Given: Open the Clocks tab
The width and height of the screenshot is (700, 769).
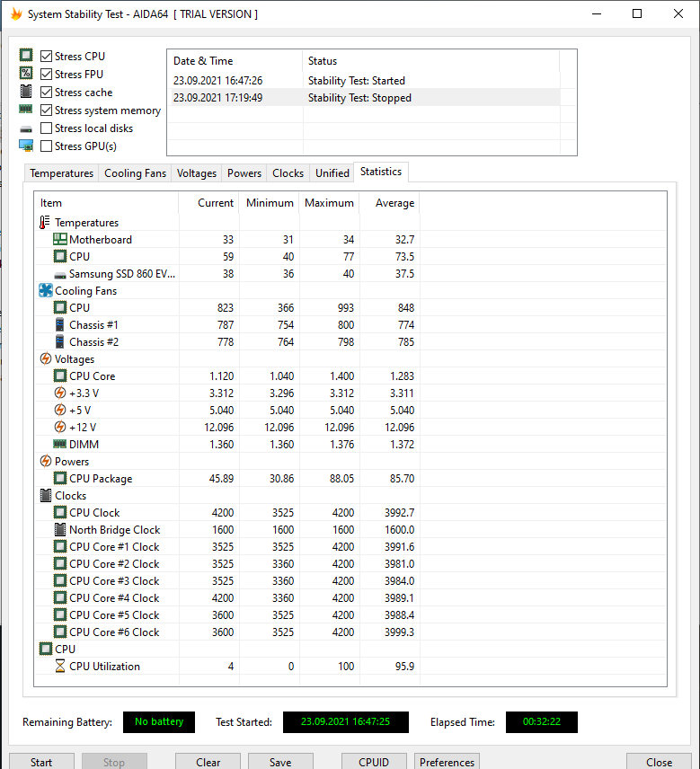Looking at the screenshot, I should click(288, 173).
